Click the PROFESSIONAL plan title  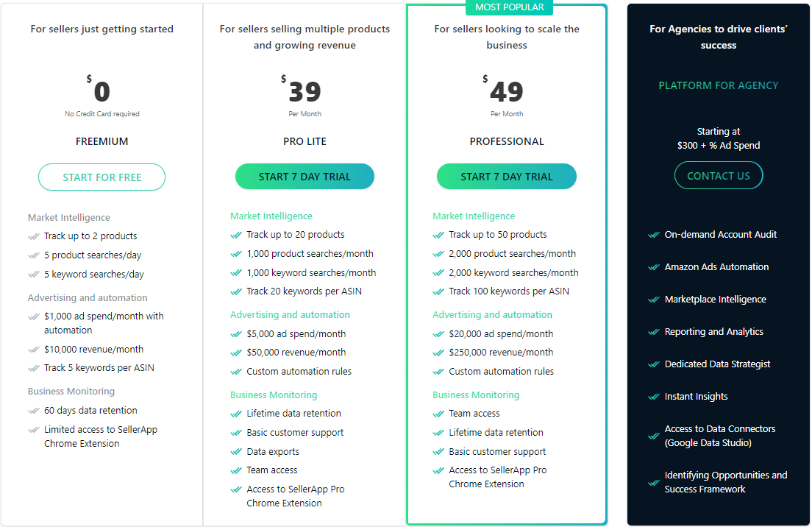[507, 141]
